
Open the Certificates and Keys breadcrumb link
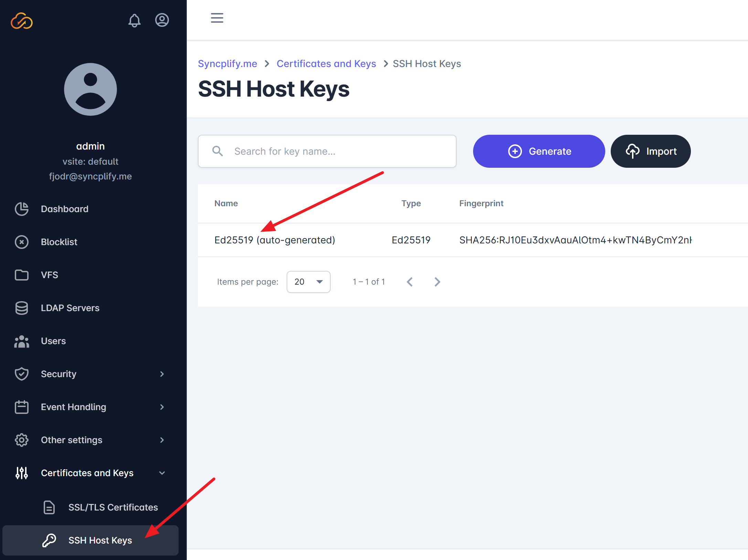pos(326,63)
